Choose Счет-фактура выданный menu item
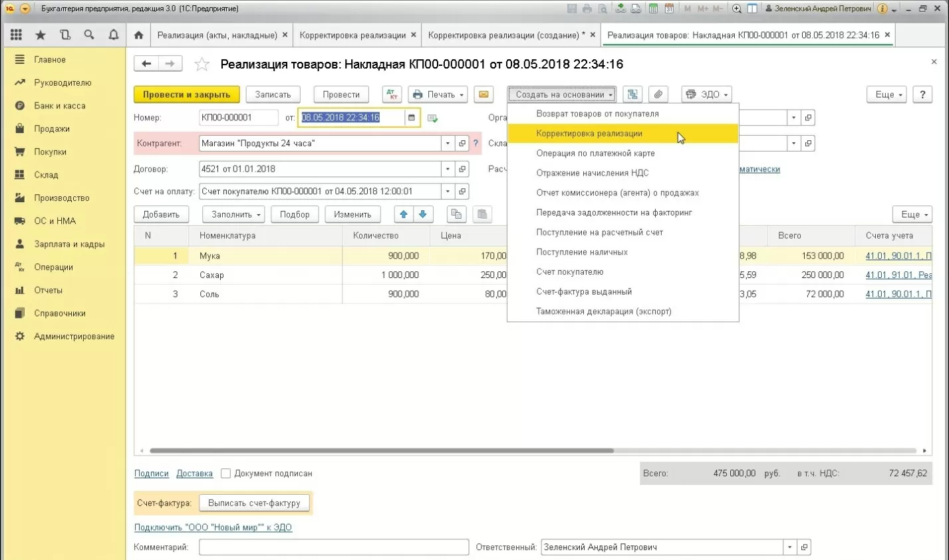This screenshot has width=949, height=560. (584, 292)
